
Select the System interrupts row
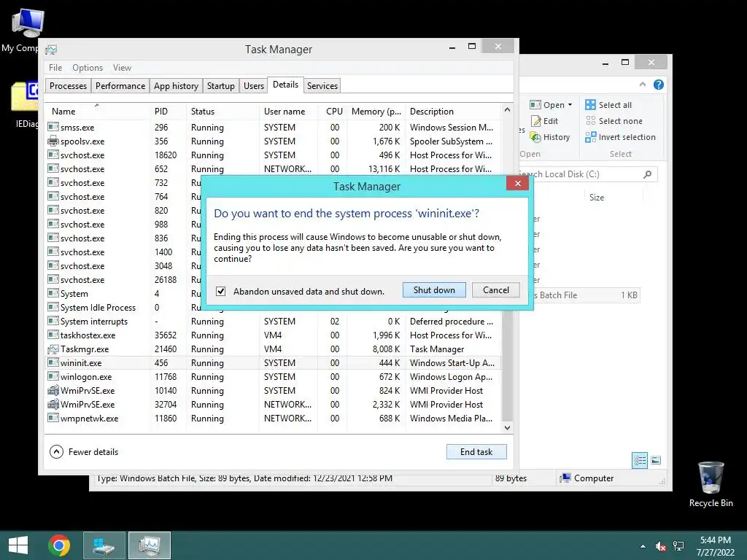point(273,322)
